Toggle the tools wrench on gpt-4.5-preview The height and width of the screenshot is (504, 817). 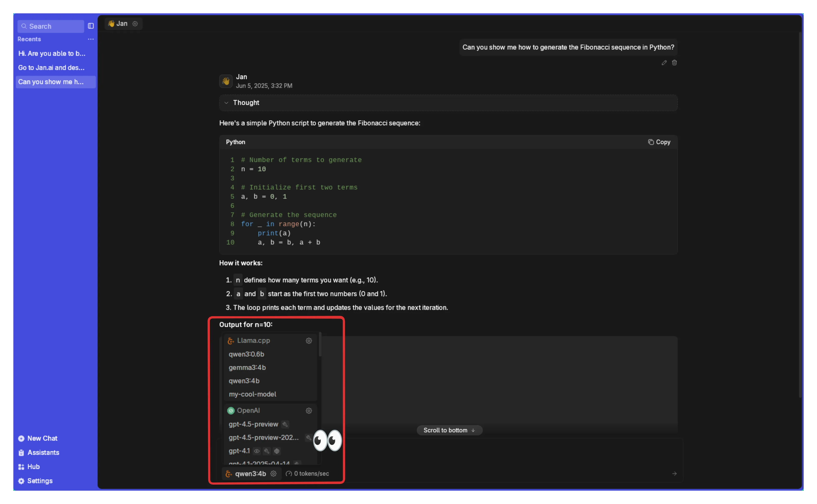[x=285, y=424]
